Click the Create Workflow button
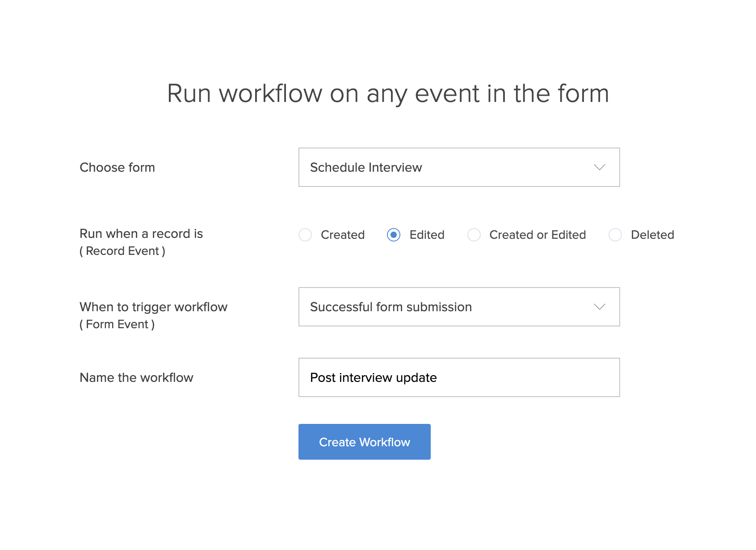 pos(364,442)
